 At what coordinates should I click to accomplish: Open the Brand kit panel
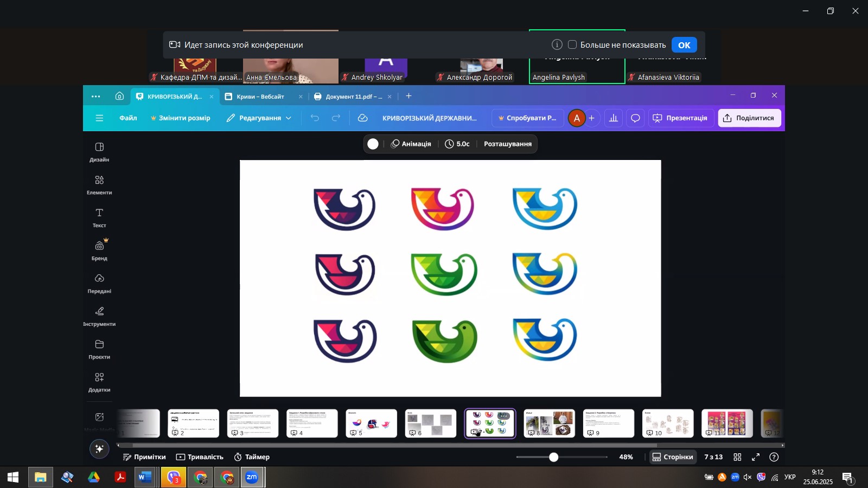click(x=99, y=250)
